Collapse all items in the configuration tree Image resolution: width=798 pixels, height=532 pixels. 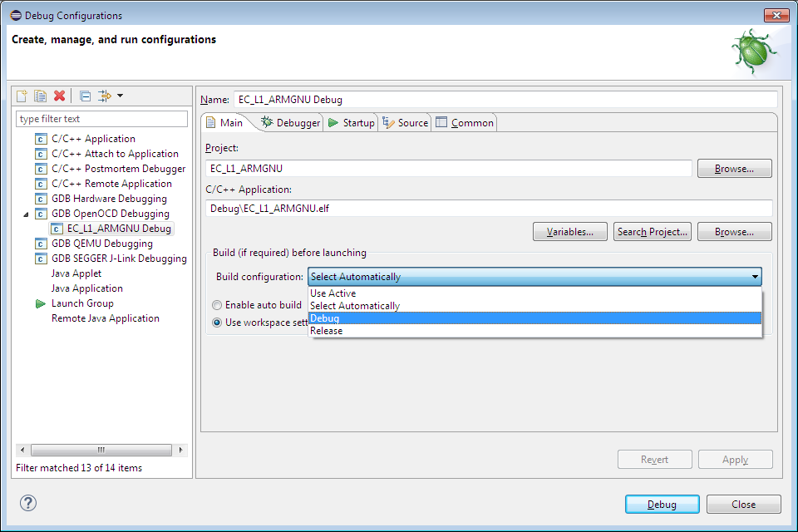coord(84,95)
